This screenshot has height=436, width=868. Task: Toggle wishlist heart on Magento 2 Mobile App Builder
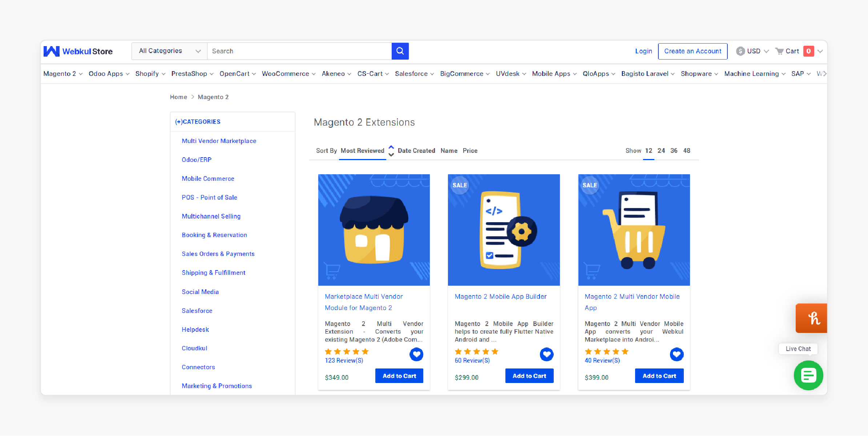click(x=546, y=354)
